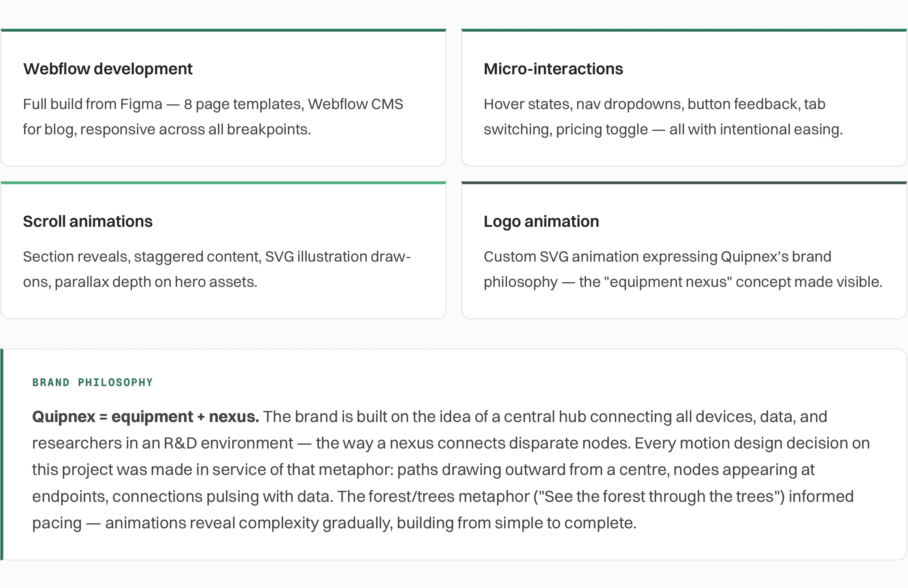This screenshot has width=908, height=588.
Task: Click the Brand Philosophy label
Action: click(92, 383)
